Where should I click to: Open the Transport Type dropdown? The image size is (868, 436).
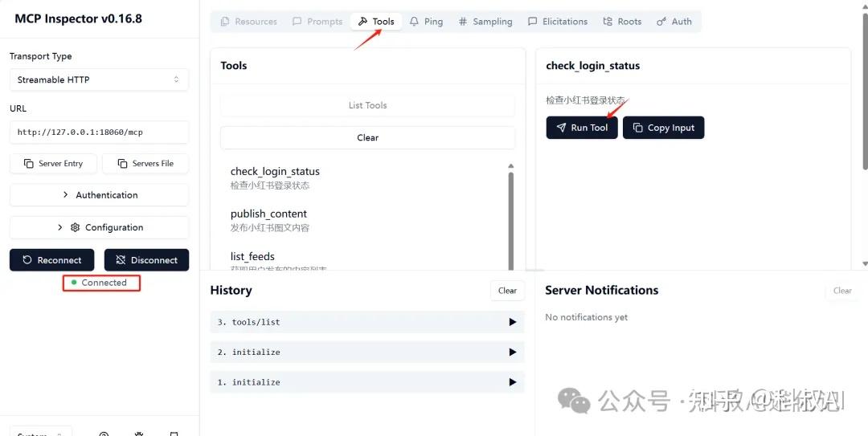coord(99,79)
